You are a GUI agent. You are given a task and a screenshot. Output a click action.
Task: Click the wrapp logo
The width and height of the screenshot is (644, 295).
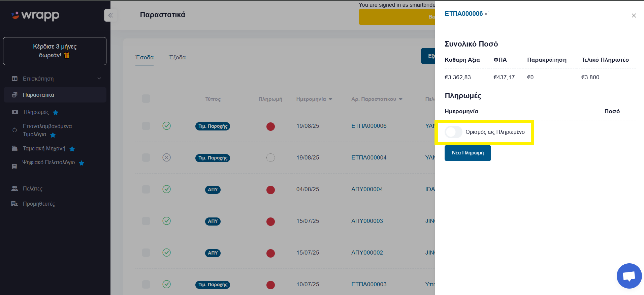coord(35,15)
